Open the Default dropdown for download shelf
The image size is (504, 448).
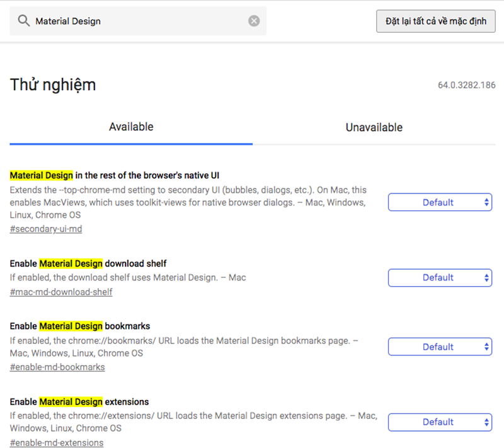point(440,278)
